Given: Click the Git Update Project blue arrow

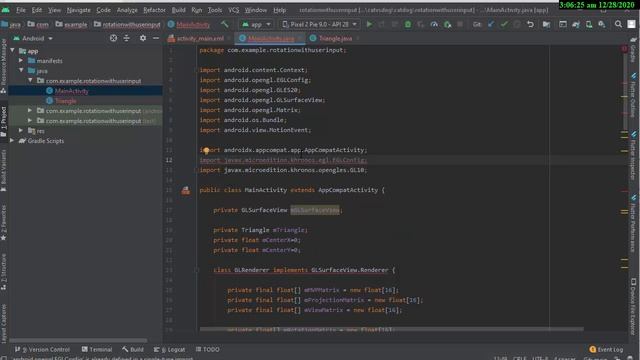Looking at the screenshot, I should pyautogui.click(x=491, y=24).
